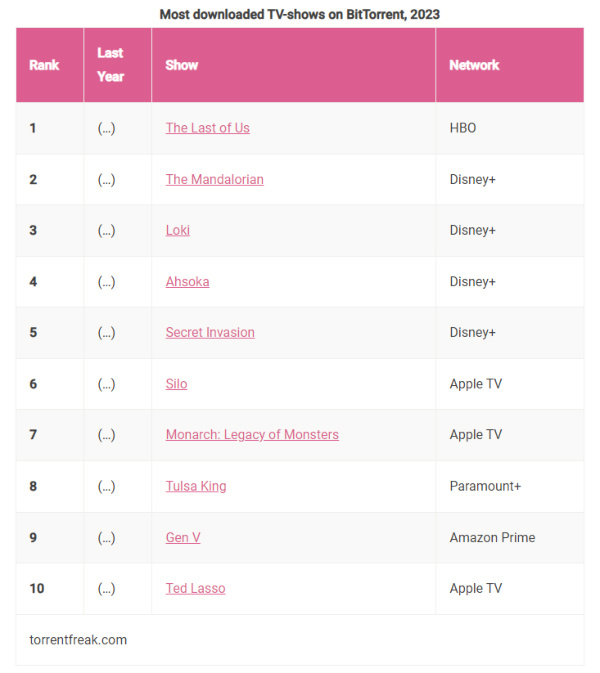Open the Ahsoka link
600x673 pixels.
[188, 282]
